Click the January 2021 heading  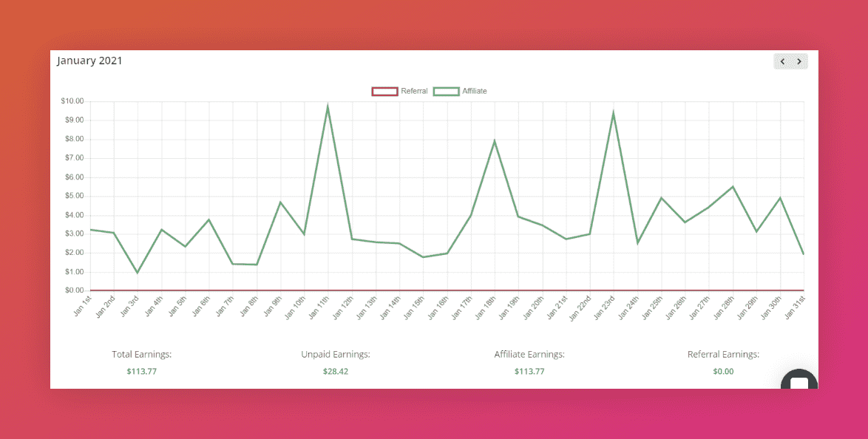pyautogui.click(x=89, y=61)
